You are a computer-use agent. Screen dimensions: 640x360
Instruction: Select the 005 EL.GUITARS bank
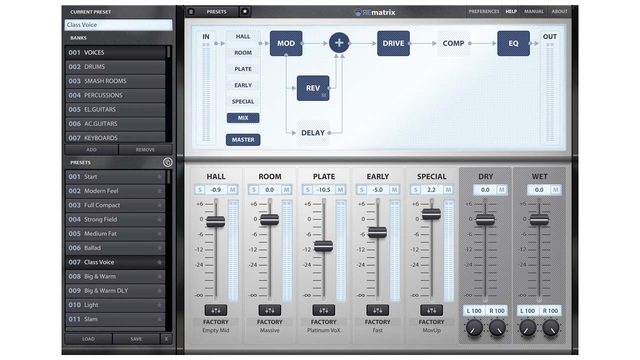[x=115, y=110]
